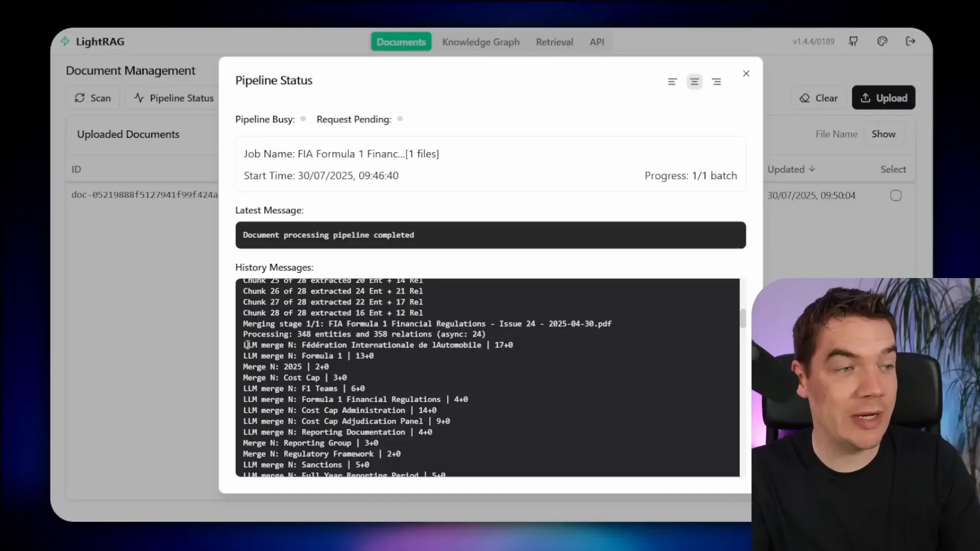Open the Documents tab
Screen dimensions: 980x551
pyautogui.click(x=401, y=42)
